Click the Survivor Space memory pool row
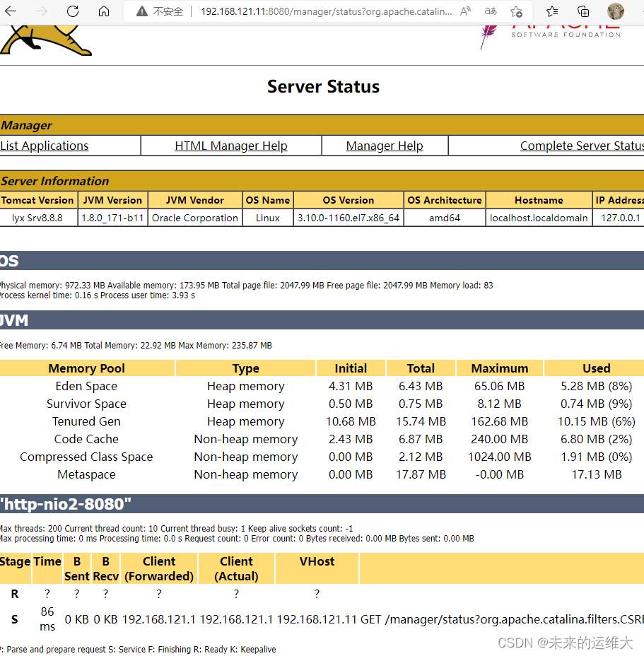This screenshot has height=656, width=644. click(x=322, y=404)
